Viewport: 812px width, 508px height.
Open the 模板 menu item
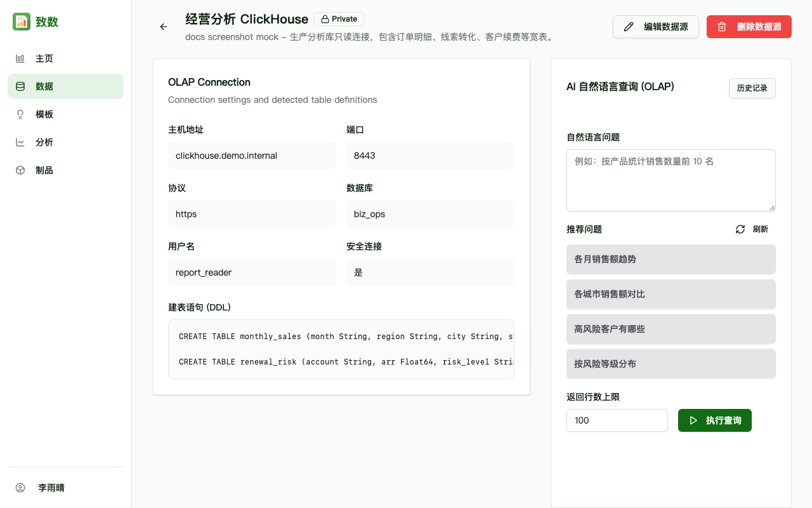(x=65, y=114)
